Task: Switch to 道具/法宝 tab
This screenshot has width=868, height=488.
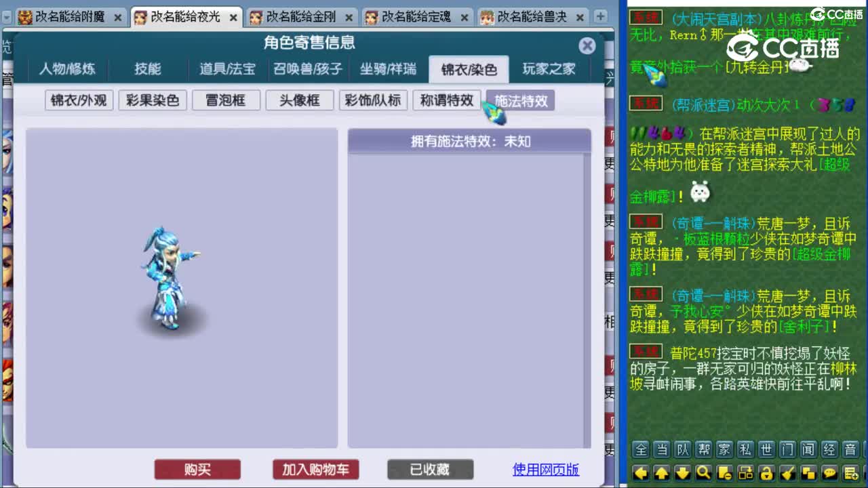Action: tap(227, 69)
